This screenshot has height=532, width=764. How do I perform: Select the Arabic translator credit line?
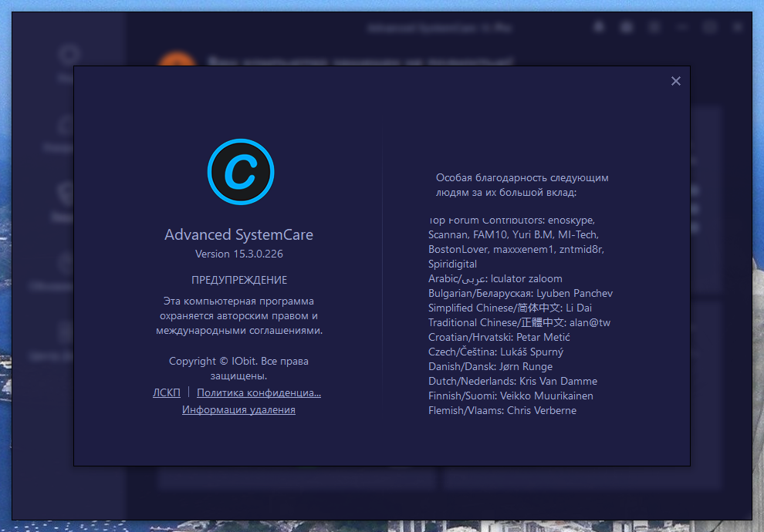(x=495, y=278)
